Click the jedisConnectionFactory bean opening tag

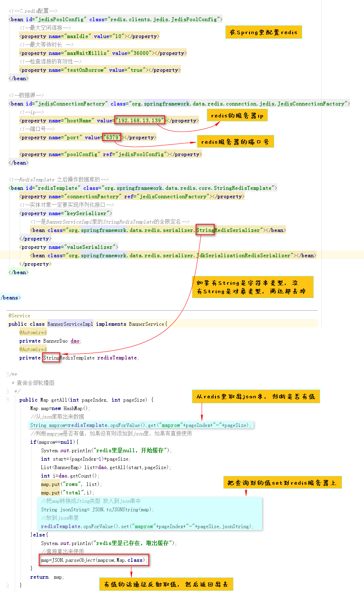(179, 104)
